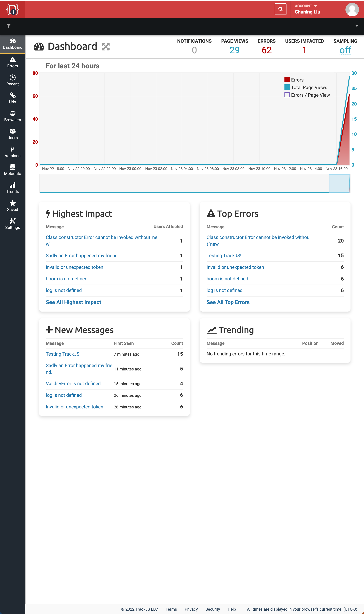This screenshot has height=614, width=364.
Task: Click the dashboard fullscreen expand icon
Action: [106, 46]
